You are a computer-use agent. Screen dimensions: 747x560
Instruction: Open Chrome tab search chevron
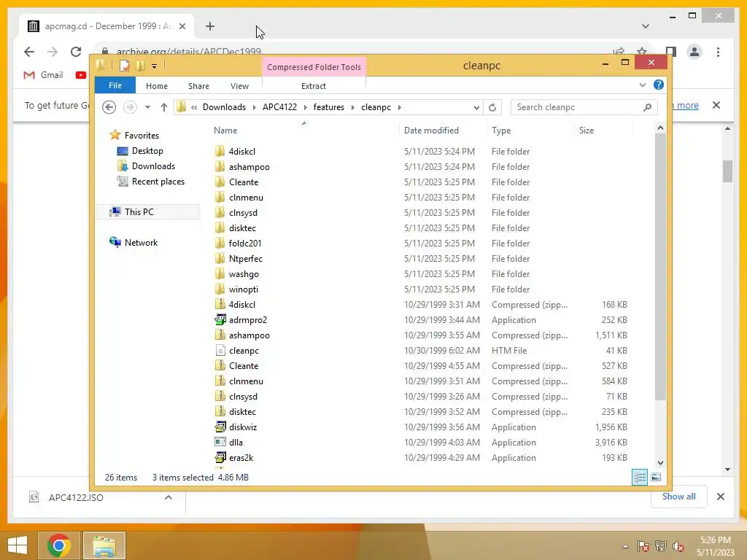click(646, 26)
